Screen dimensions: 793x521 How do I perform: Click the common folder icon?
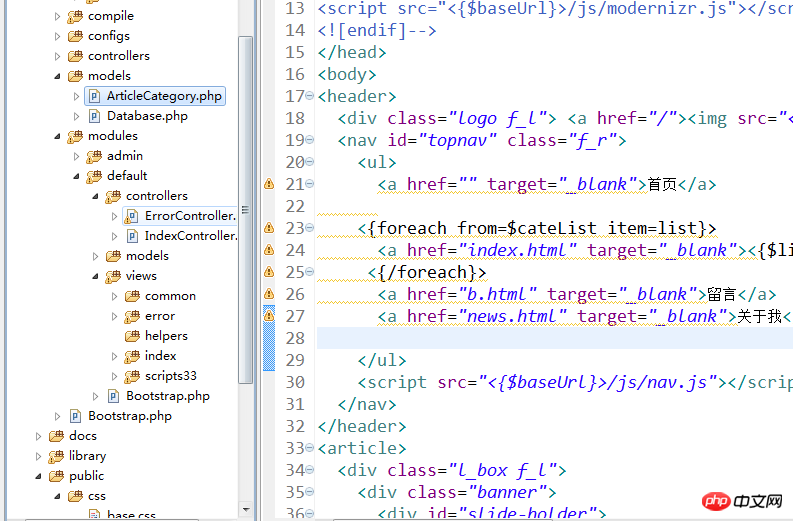click(132, 296)
